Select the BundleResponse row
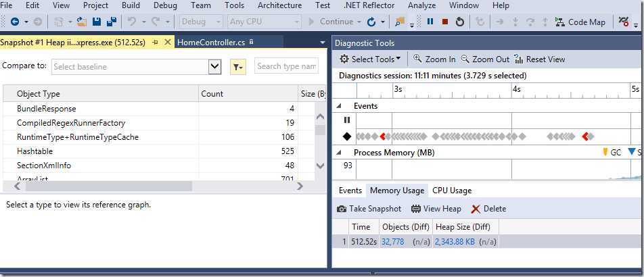The image size is (644, 277). click(x=158, y=109)
